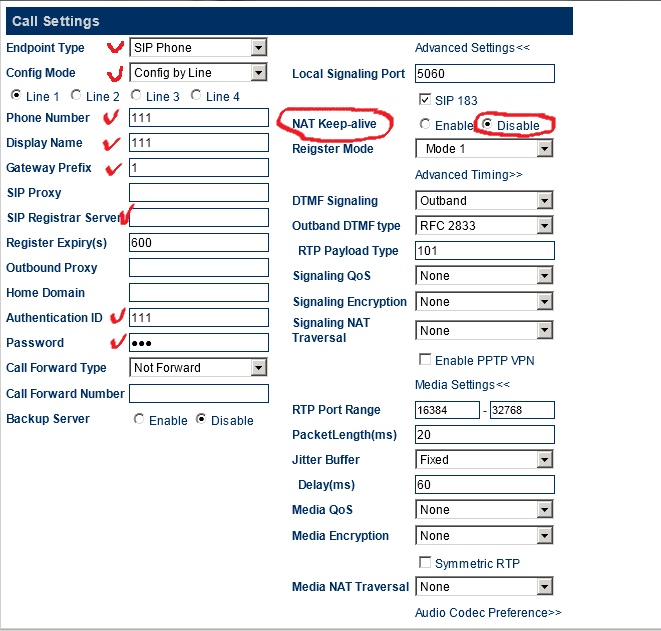Image resolution: width=661 pixels, height=631 pixels.
Task: Click the Home Domain input field
Action: tap(199, 293)
